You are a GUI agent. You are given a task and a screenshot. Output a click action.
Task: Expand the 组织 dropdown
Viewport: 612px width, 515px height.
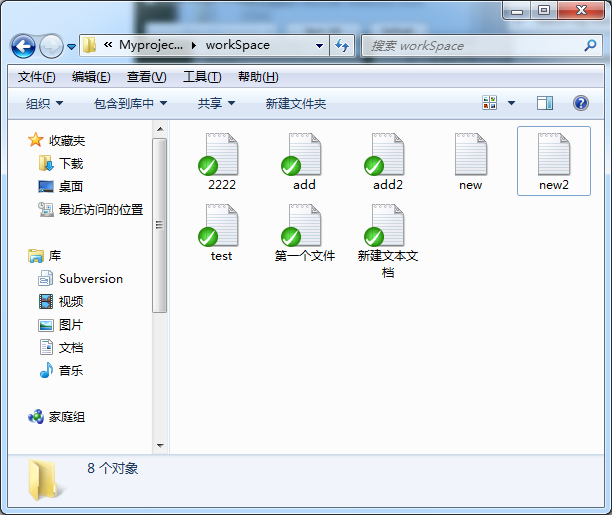pos(44,103)
